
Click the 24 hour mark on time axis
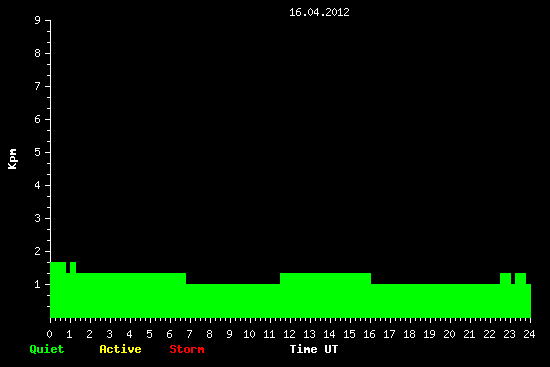click(x=529, y=334)
